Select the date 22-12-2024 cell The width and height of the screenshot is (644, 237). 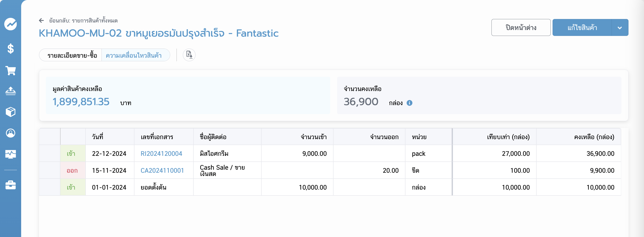(109, 153)
